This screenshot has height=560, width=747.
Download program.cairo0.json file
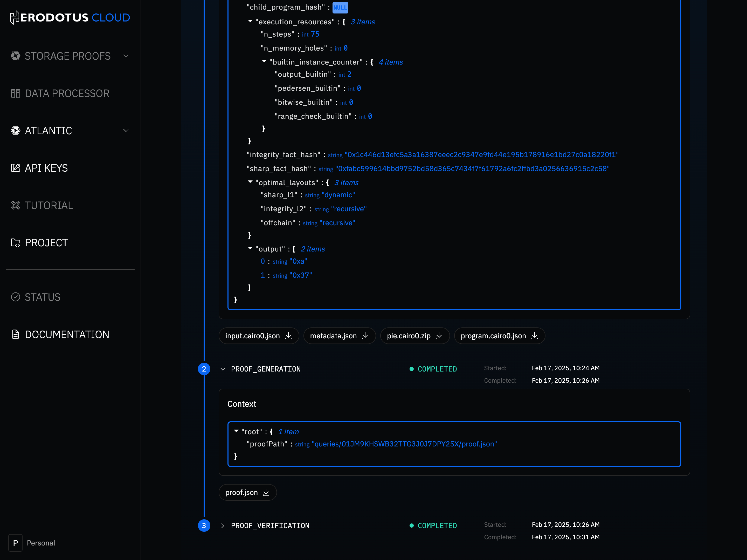pos(500,336)
